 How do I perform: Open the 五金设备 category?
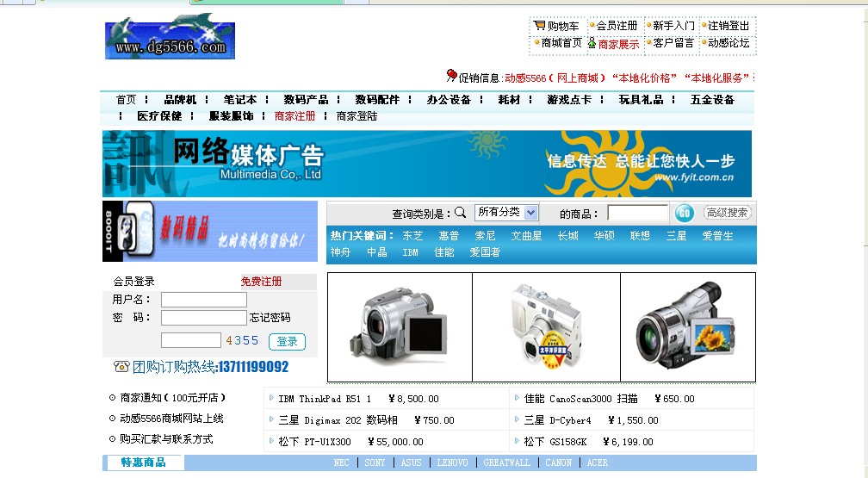tap(712, 100)
